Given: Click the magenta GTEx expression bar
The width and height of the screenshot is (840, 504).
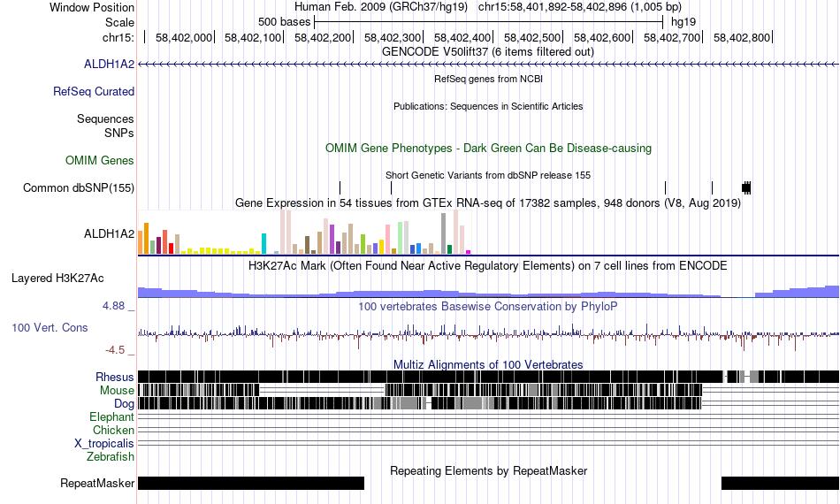Looking at the screenshot, I should click(x=468, y=252).
